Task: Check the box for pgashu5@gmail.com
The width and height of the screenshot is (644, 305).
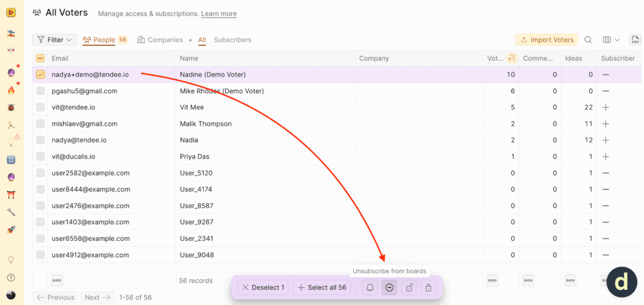Action: (40, 91)
